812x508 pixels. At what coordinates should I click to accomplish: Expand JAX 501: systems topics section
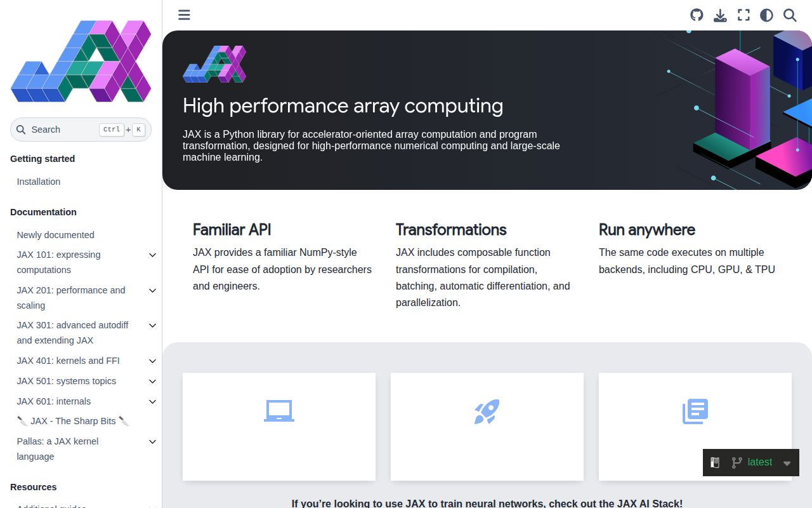coord(152,381)
